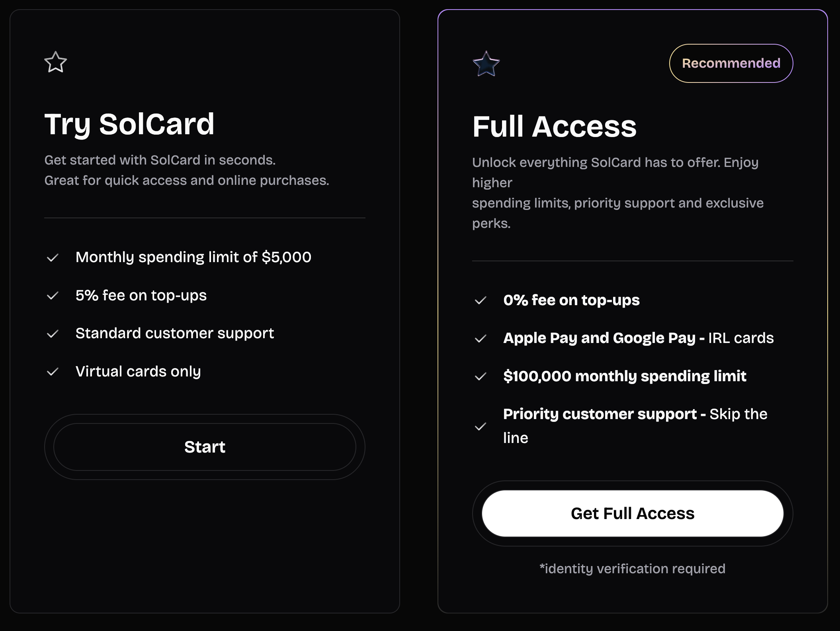Click checkmark next to 5% fee on top-ups
The width and height of the screenshot is (840, 631).
(53, 296)
